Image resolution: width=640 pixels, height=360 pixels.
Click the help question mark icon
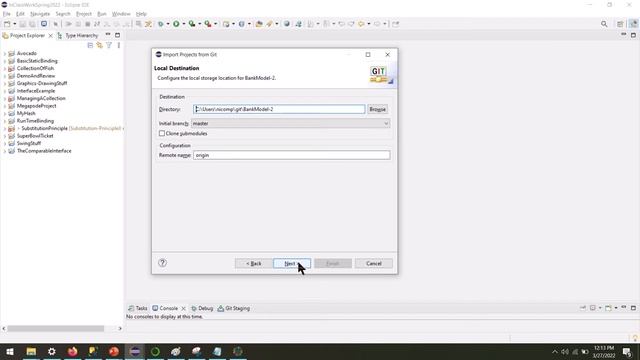(x=162, y=263)
